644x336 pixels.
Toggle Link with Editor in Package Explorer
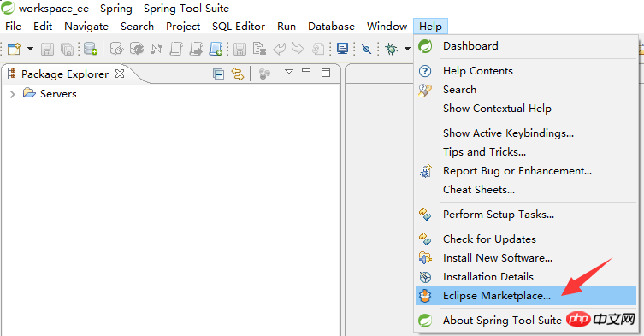pyautogui.click(x=238, y=74)
